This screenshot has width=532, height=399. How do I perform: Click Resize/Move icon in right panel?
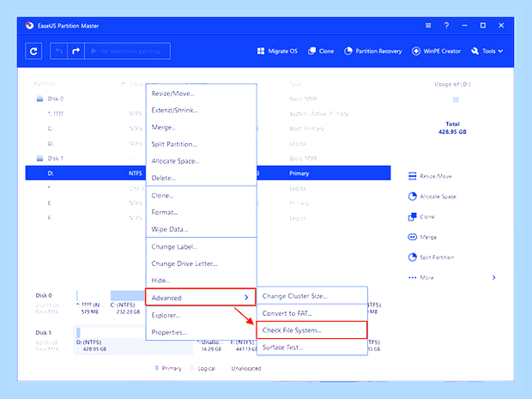[412, 176]
